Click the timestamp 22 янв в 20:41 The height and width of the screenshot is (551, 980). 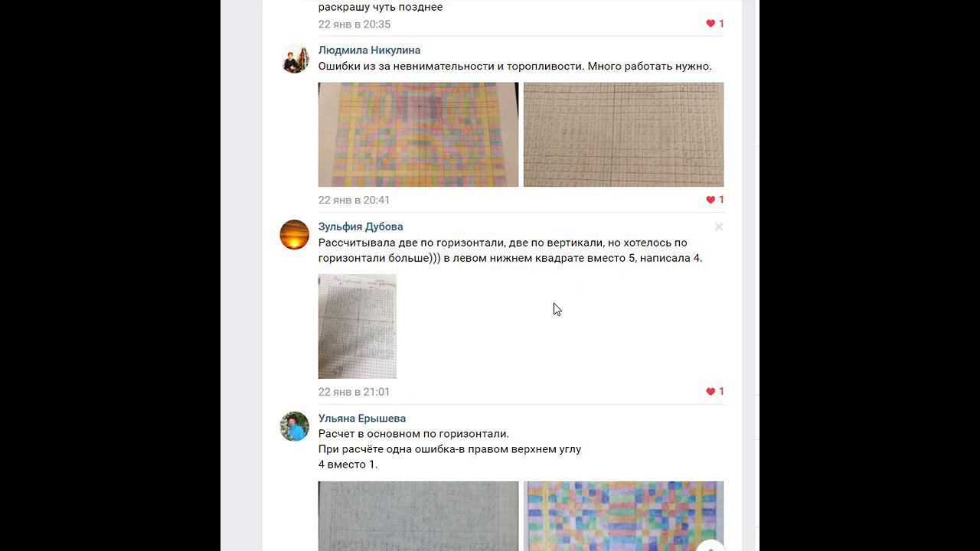click(x=354, y=200)
